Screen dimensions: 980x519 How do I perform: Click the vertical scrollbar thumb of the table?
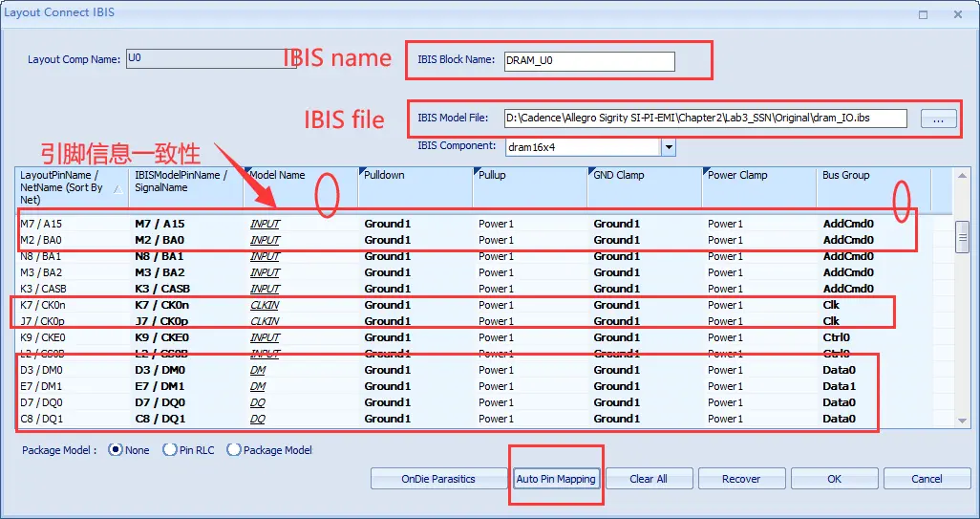[x=963, y=237]
